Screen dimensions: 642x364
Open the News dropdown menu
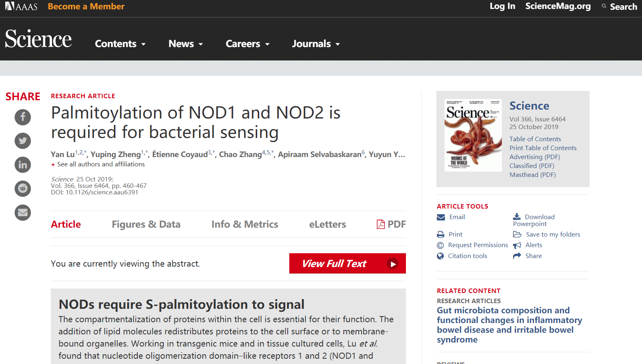186,44
